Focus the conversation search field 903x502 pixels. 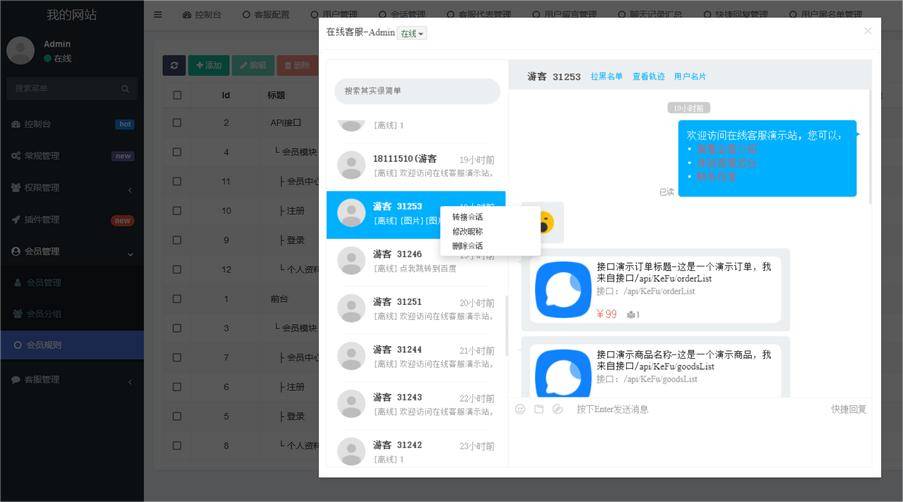coord(417,91)
